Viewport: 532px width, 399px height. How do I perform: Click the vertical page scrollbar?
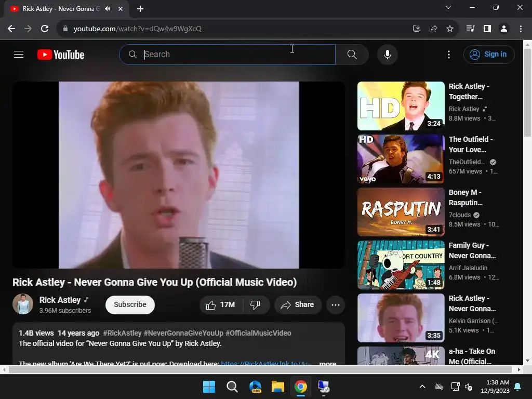[527, 92]
